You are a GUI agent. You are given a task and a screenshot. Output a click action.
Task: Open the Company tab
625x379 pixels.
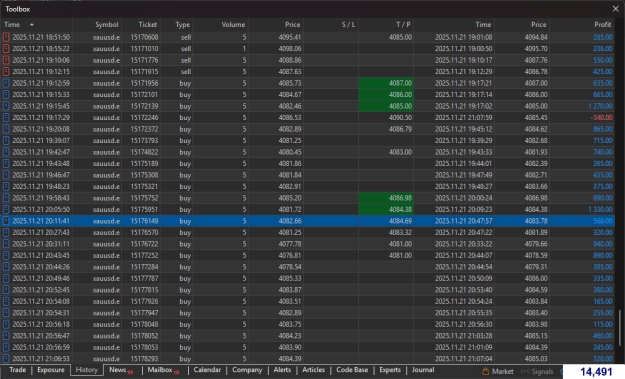click(x=247, y=370)
